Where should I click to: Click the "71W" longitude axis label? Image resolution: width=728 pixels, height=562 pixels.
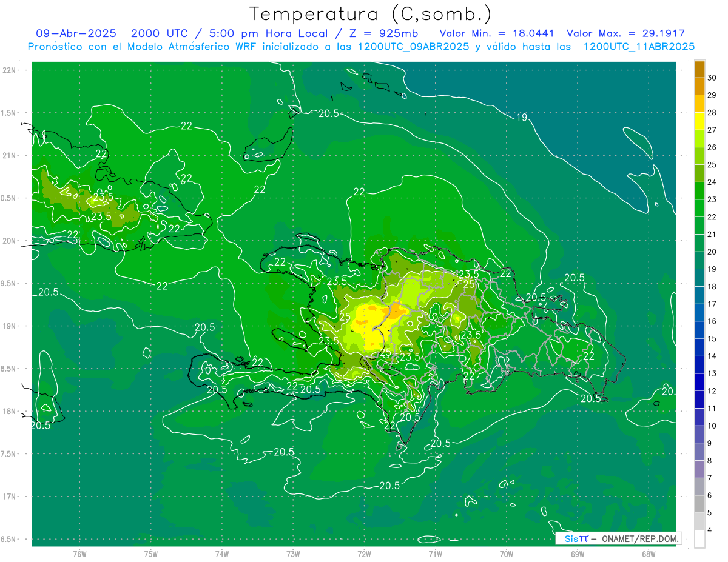435,554
